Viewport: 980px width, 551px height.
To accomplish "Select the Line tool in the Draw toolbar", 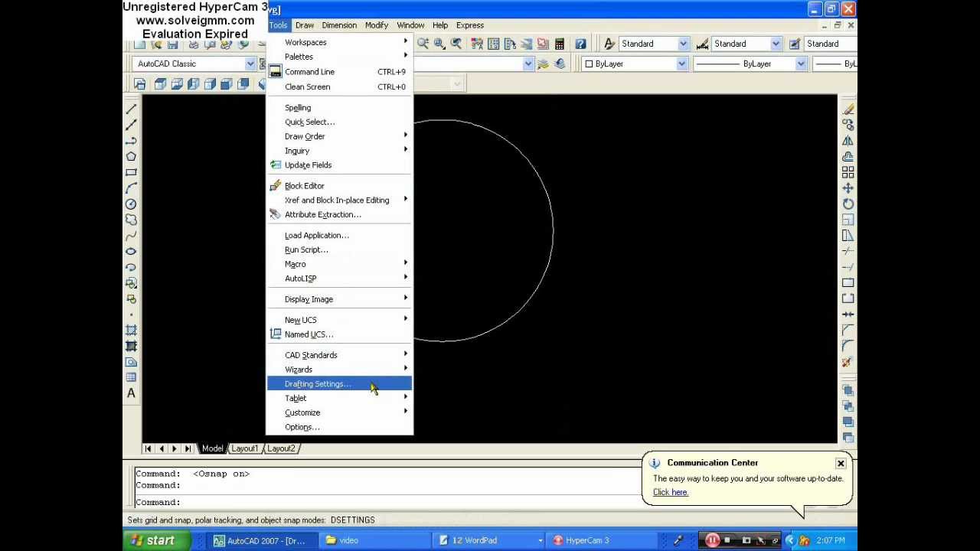I will [x=131, y=109].
